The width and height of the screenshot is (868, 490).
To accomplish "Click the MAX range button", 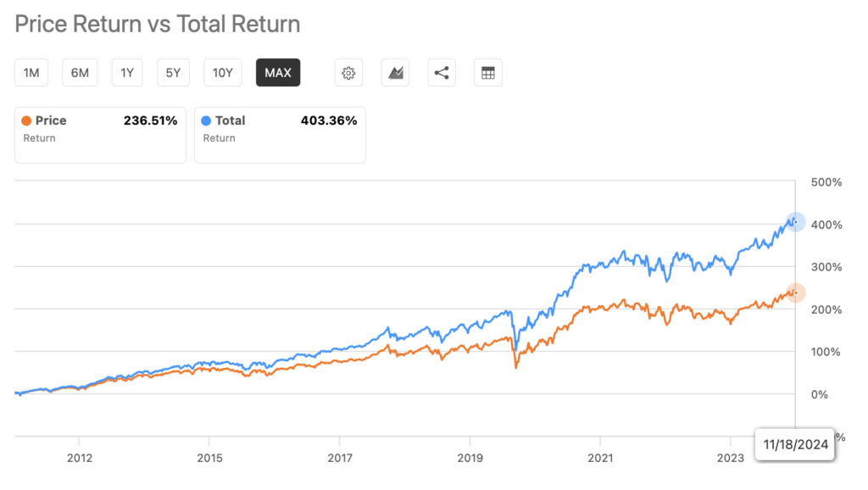I will 278,73.
